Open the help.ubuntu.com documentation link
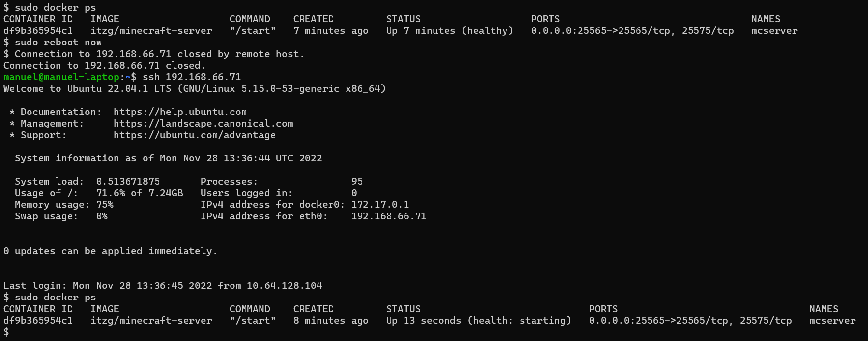 point(180,112)
